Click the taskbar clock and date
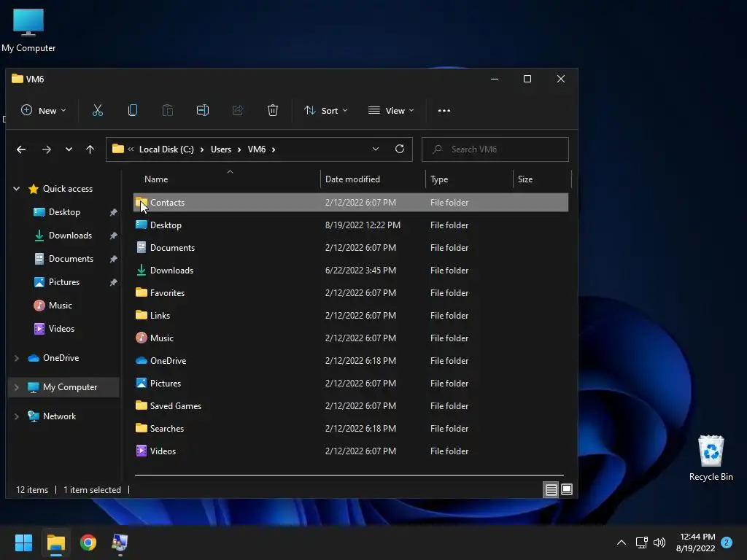The width and height of the screenshot is (747, 560). click(695, 542)
